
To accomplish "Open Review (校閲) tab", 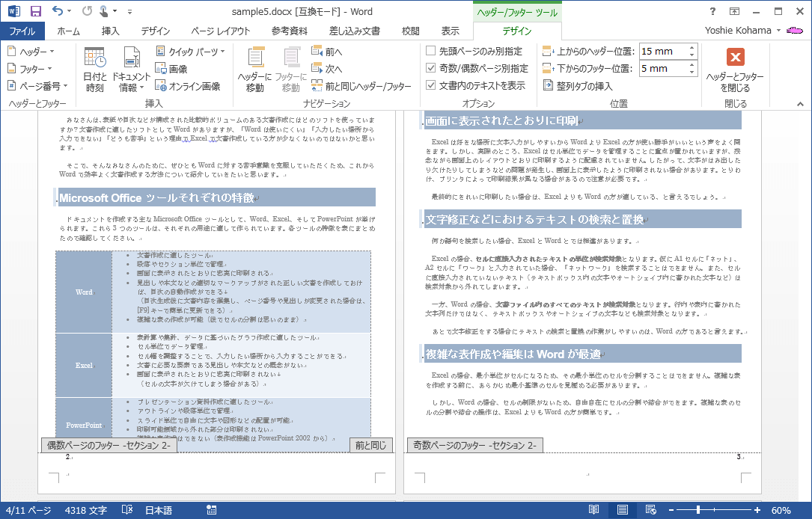I will tap(410, 31).
